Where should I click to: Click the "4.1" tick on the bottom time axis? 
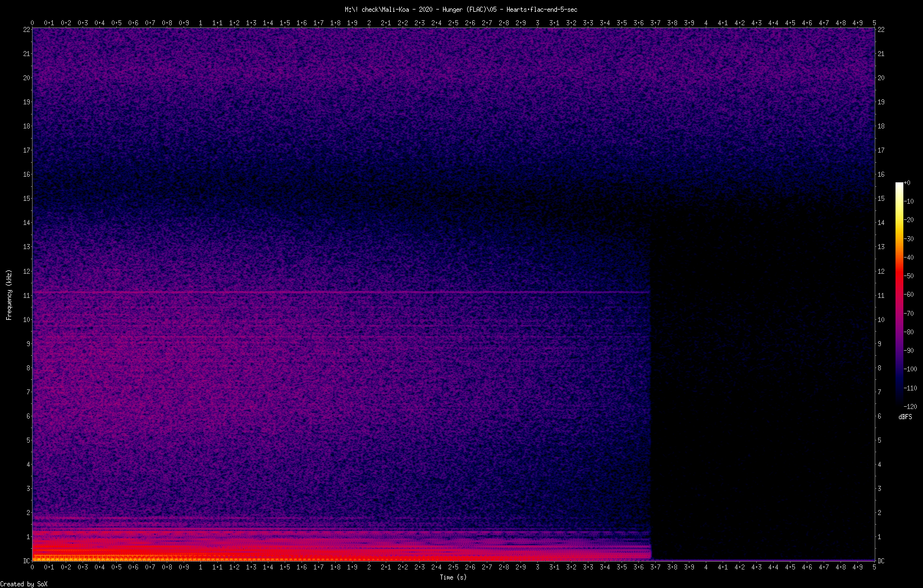[x=723, y=567]
